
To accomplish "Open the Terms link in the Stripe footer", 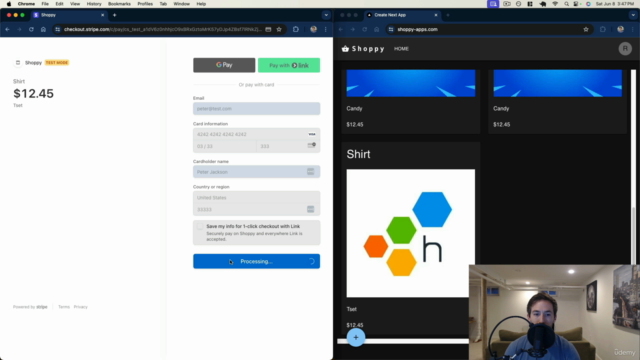I will point(64,307).
